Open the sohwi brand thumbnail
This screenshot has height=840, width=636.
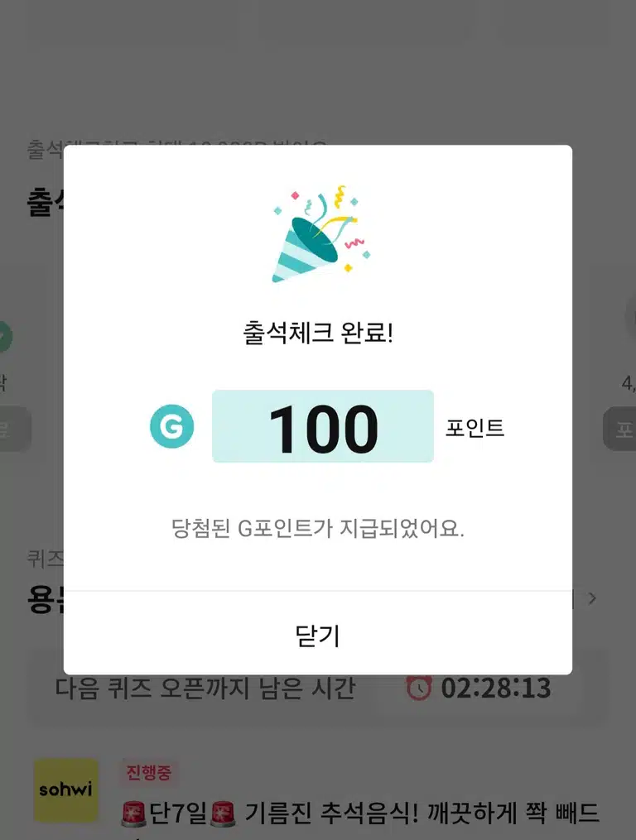pyautogui.click(x=66, y=790)
